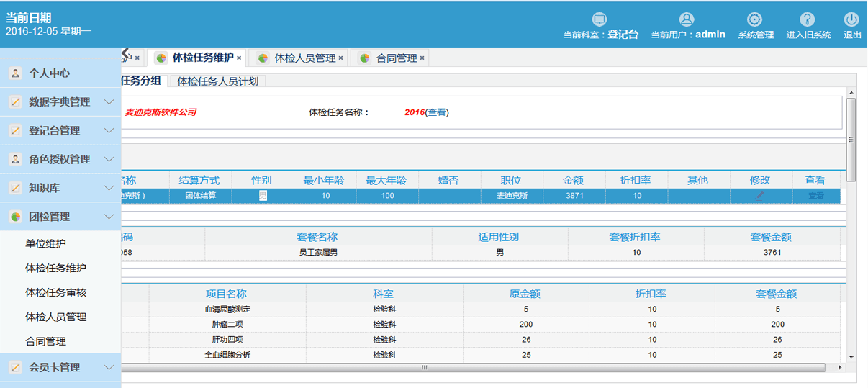Image resolution: width=868 pixels, height=388 pixels.
Task: Click the 登记台管理 pencil icon
Action: coord(15,130)
